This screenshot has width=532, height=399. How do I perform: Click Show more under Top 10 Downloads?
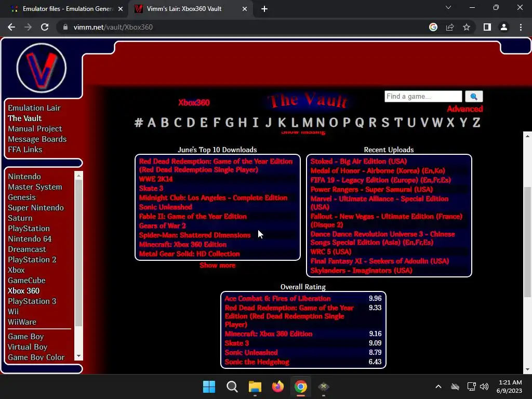(218, 265)
